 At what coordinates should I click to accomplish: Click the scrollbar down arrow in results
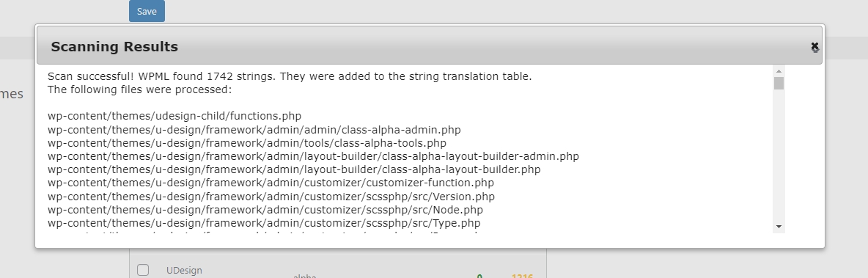[x=779, y=227]
